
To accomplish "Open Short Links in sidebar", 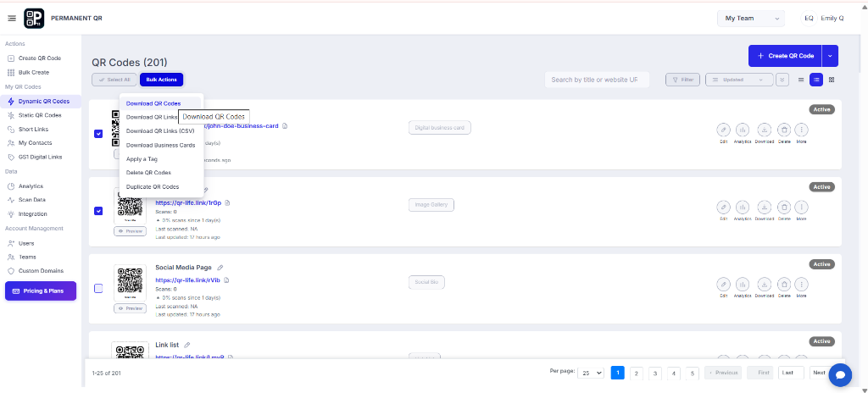I will [33, 129].
